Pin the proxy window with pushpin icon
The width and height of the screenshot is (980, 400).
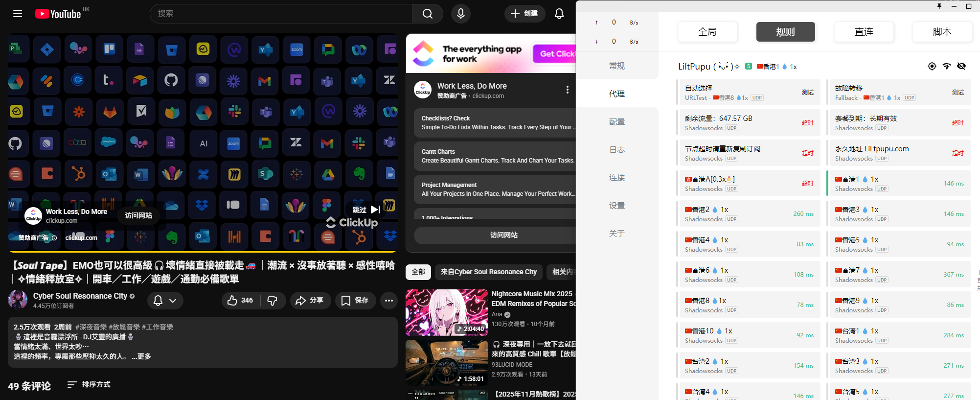tap(939, 6)
